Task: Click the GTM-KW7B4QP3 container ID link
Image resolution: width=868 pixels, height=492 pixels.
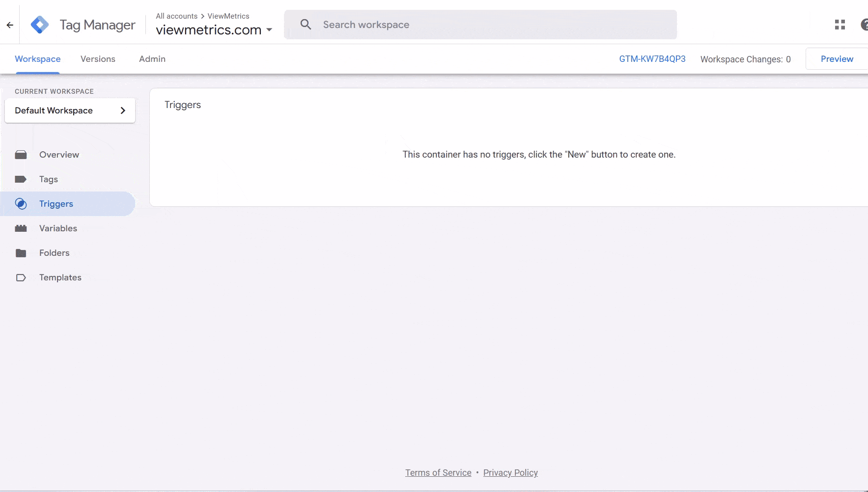Action: 652,59
